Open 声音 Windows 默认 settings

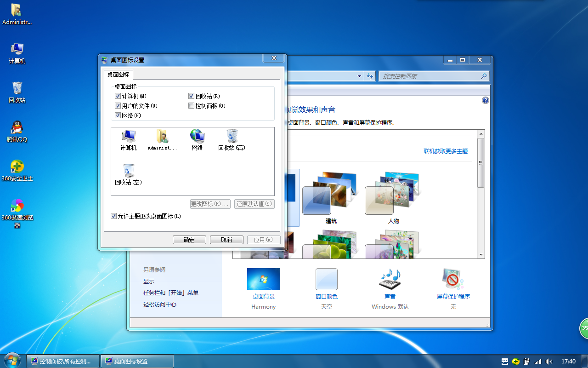point(390,289)
